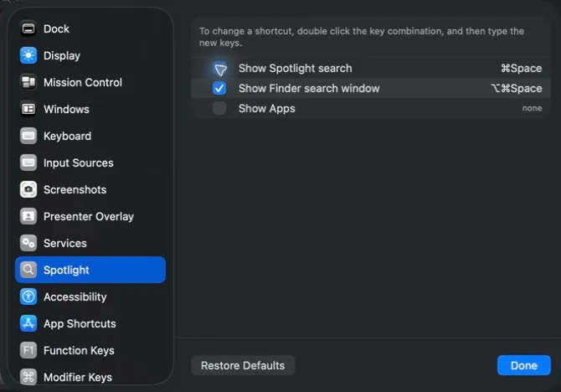Choose Modifier Keys label in sidebar
This screenshot has height=392, width=561.
[78, 377]
